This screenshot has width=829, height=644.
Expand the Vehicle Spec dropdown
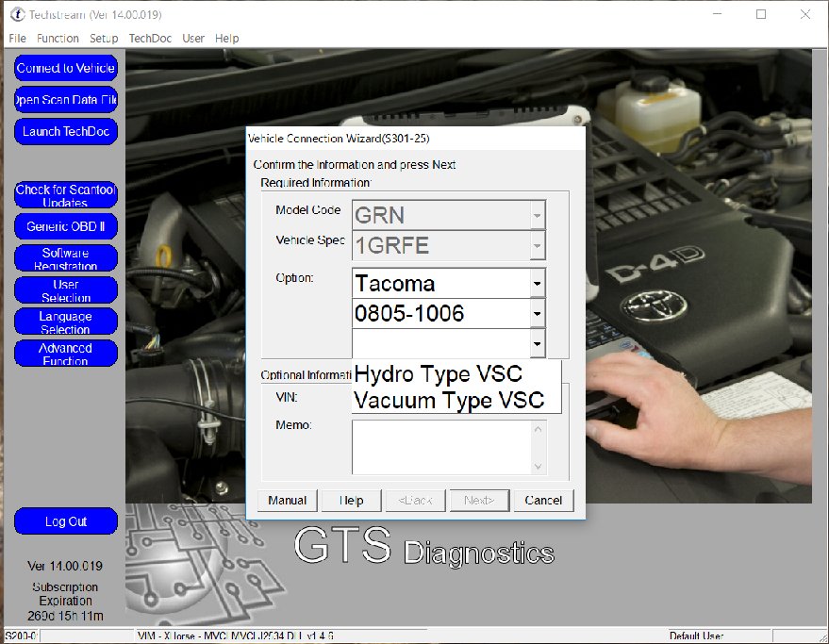[538, 245]
